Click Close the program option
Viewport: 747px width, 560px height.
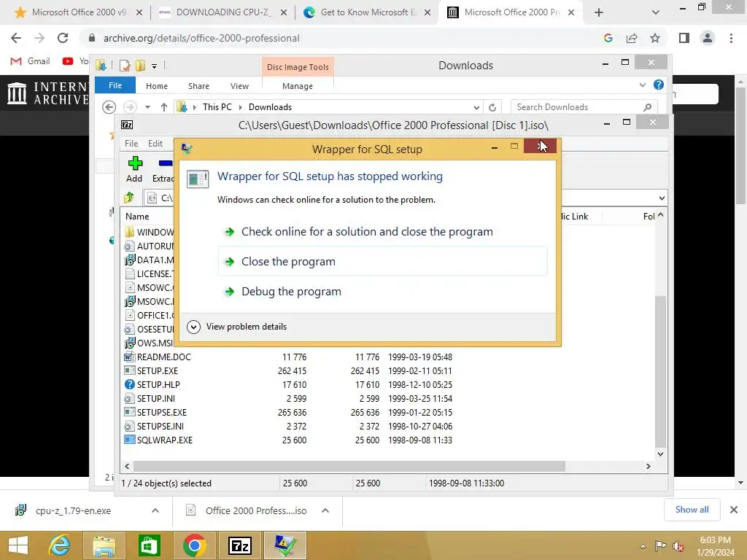382,262
